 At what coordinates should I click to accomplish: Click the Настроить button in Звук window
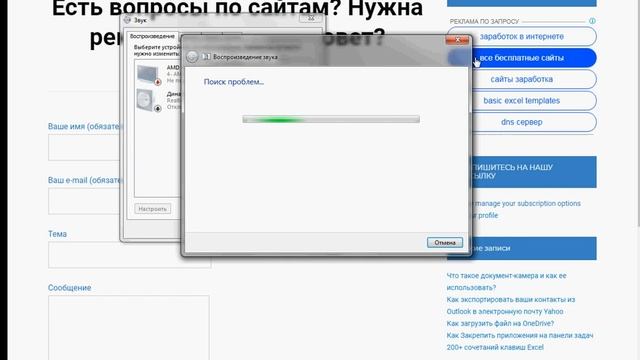pos(153,209)
